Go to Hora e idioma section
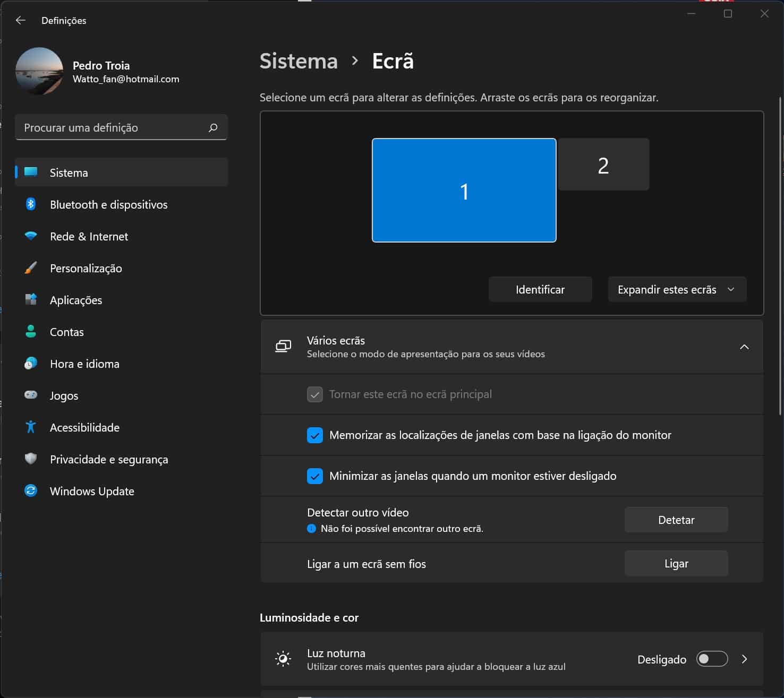Viewport: 784px width, 698px height. point(84,364)
